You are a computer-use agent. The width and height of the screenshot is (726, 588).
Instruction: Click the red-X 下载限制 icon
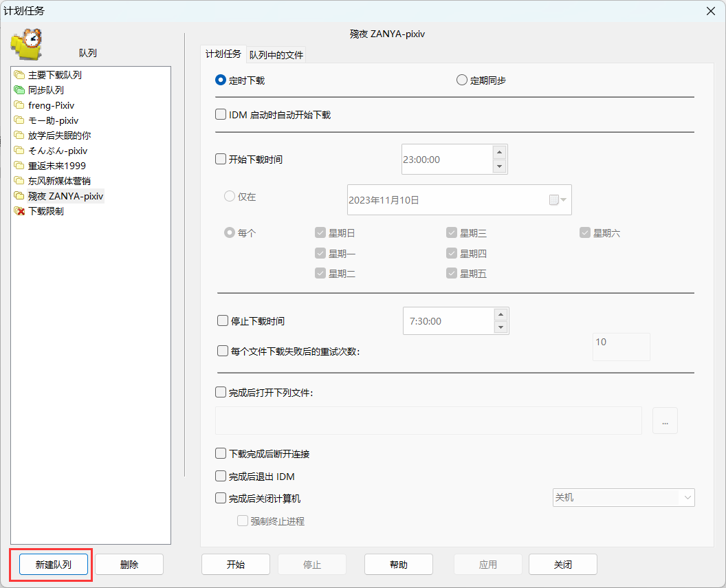pos(19,211)
